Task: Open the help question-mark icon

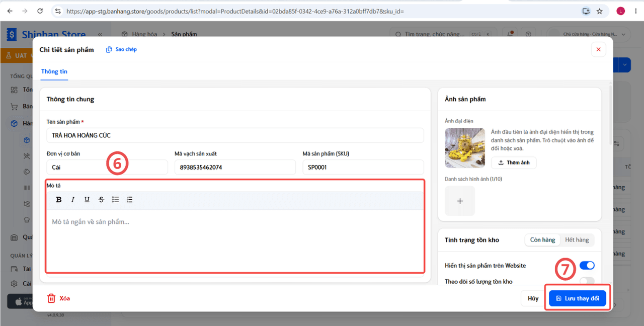Action: [x=528, y=34]
